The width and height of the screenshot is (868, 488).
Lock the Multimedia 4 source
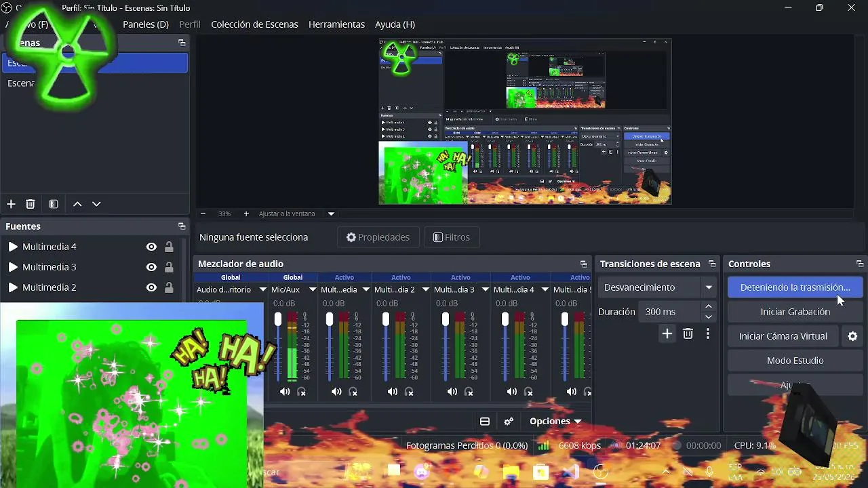point(169,247)
